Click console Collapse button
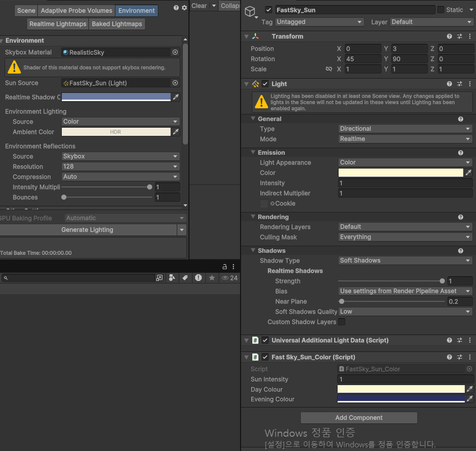This screenshot has height=451, width=476. (x=229, y=6)
